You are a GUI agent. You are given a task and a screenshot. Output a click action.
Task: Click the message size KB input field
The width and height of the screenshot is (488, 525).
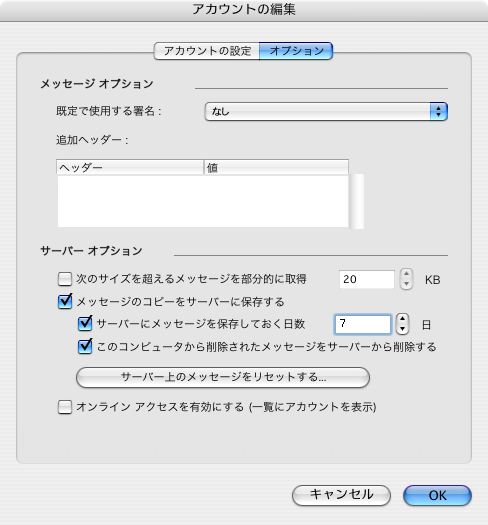pos(367,279)
